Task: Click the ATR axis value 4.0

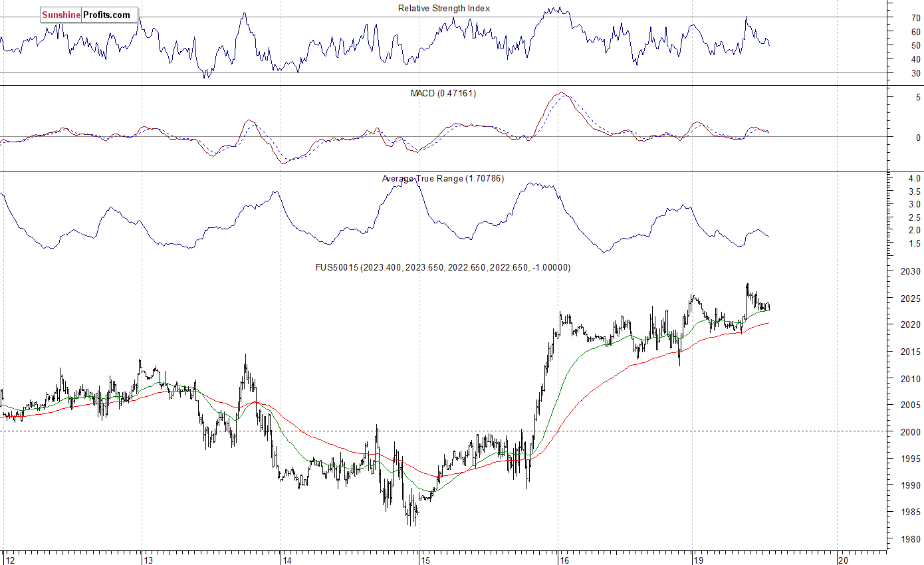Action: point(915,178)
